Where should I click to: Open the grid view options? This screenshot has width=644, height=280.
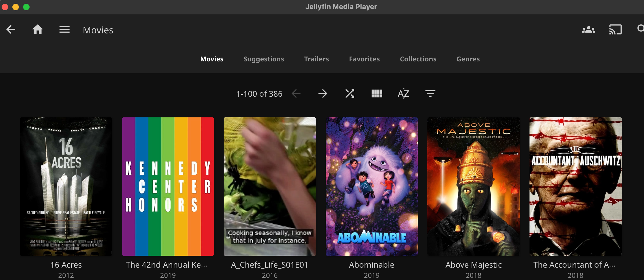(x=377, y=94)
